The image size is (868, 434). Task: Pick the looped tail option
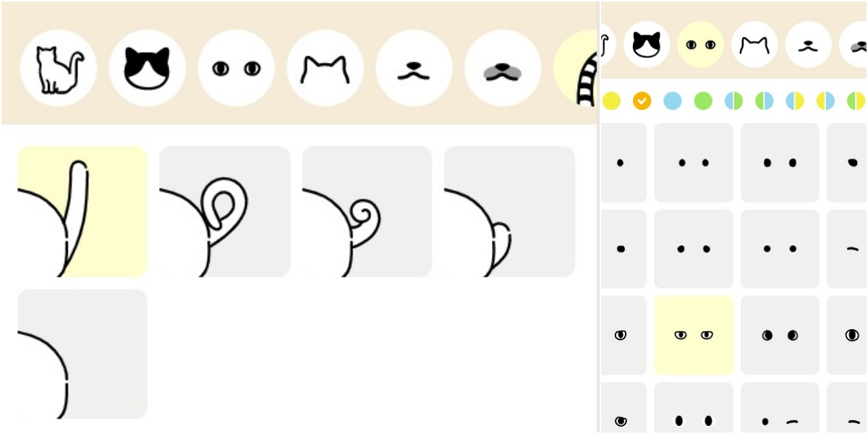[x=224, y=211]
